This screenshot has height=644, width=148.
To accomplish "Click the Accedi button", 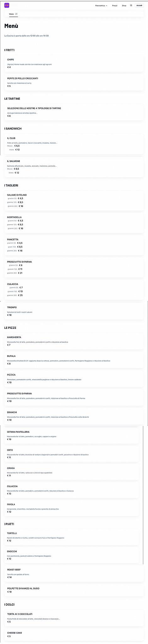I will coord(139,5).
